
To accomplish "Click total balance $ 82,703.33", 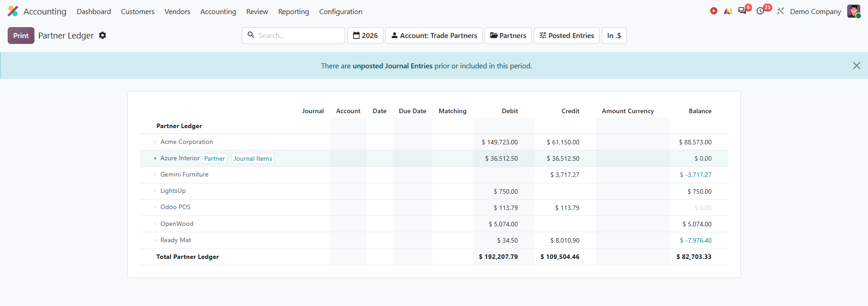I will tap(694, 257).
